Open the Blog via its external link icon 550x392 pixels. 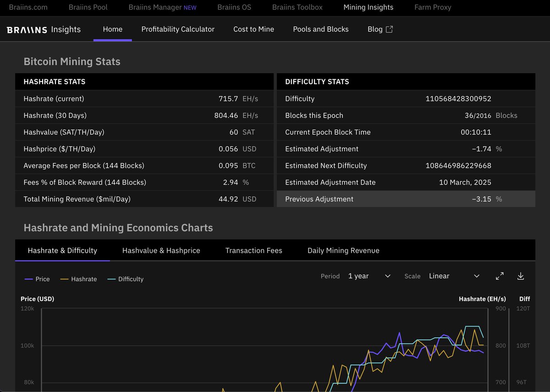click(389, 28)
